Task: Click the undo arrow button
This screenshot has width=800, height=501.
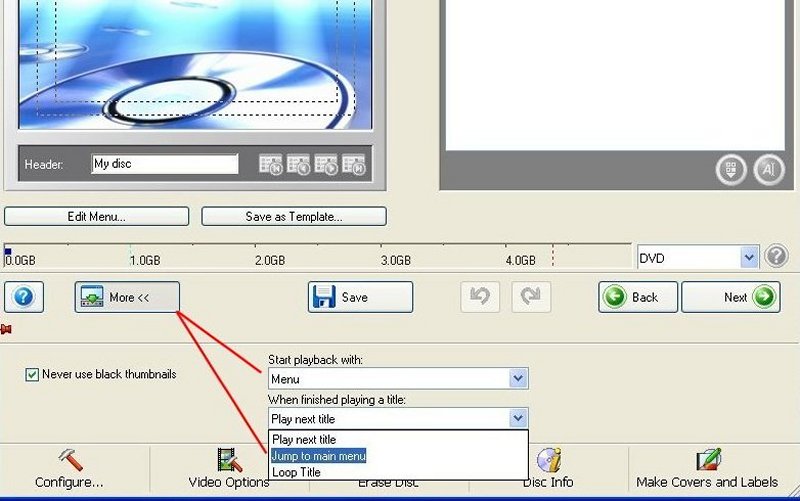Action: tap(480, 296)
